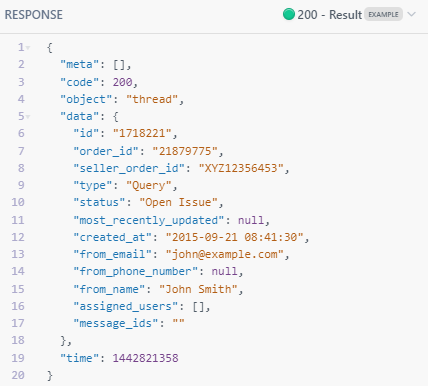Click the EXAMPLE badge
428x386 pixels.
383,15
